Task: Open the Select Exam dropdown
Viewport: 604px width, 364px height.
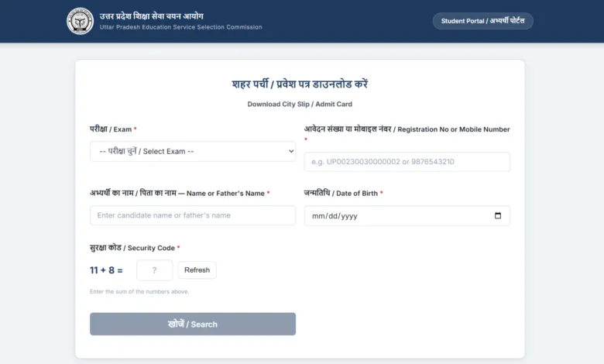Action: point(193,151)
